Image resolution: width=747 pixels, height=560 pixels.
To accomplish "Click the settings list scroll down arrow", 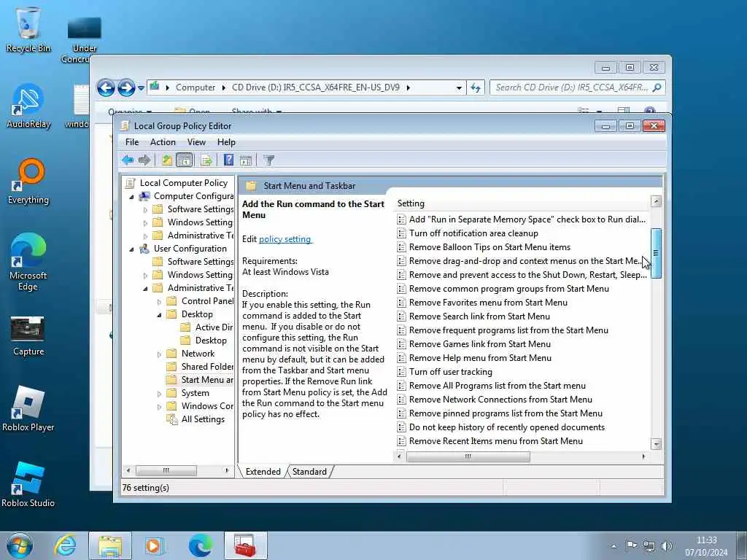I will [656, 444].
